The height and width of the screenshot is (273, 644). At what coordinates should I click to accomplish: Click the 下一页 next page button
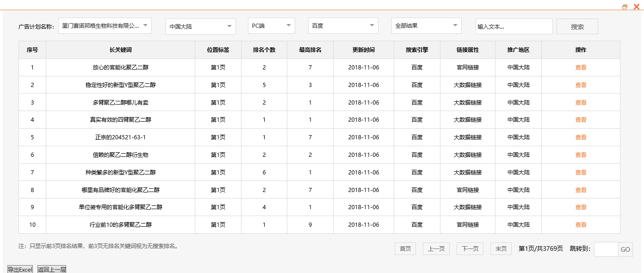[470, 248]
